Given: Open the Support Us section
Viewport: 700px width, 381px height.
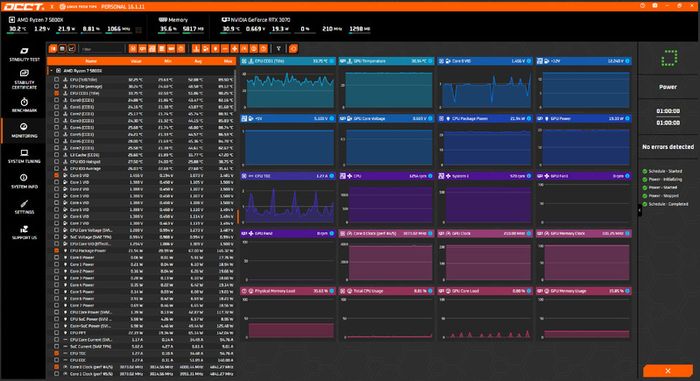Looking at the screenshot, I should point(24,232).
